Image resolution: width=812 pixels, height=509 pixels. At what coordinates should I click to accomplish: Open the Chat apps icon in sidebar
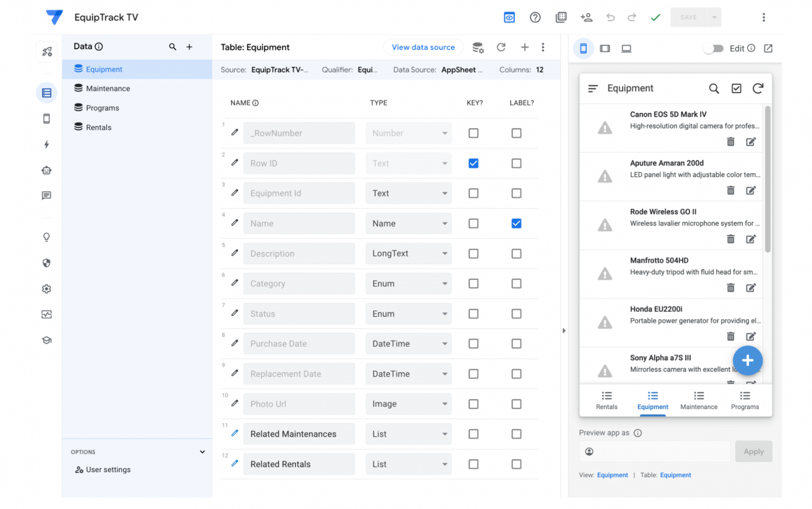[47, 195]
